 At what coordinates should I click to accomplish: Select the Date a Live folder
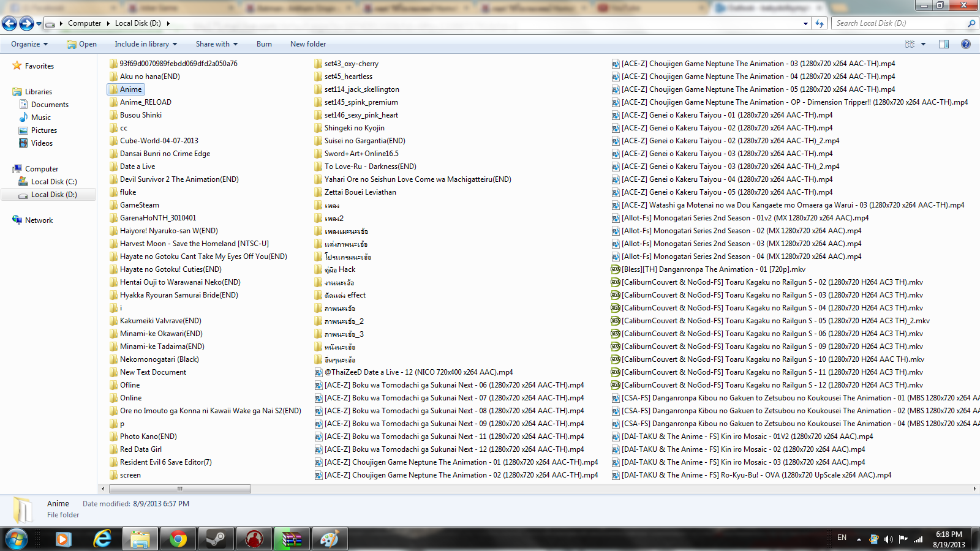pos(132,167)
